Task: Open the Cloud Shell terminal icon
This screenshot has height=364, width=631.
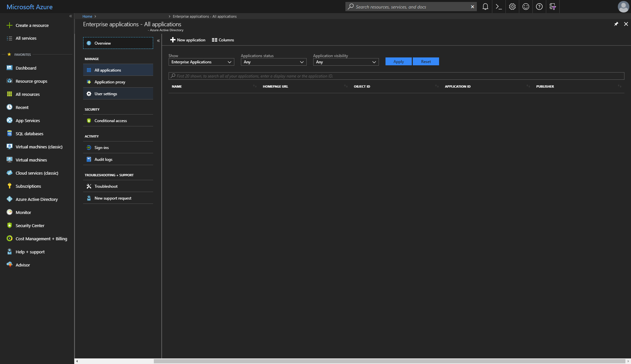Action: coord(498,7)
